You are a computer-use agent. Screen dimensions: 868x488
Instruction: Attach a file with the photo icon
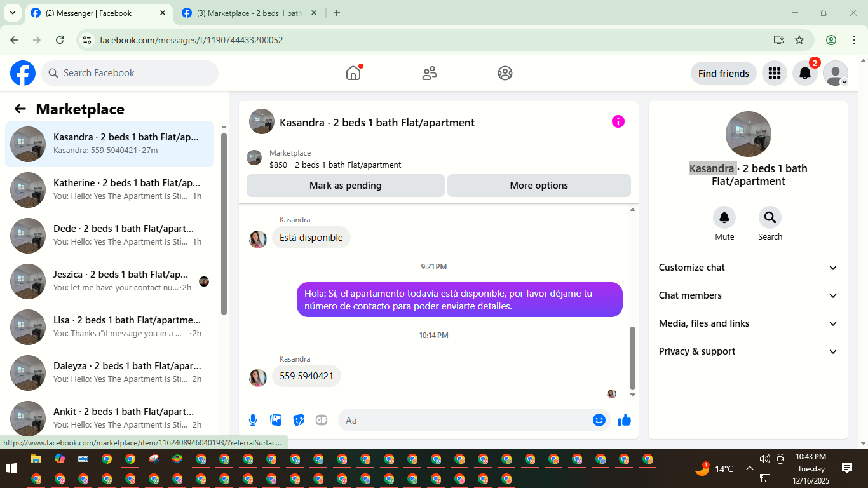[276, 420]
